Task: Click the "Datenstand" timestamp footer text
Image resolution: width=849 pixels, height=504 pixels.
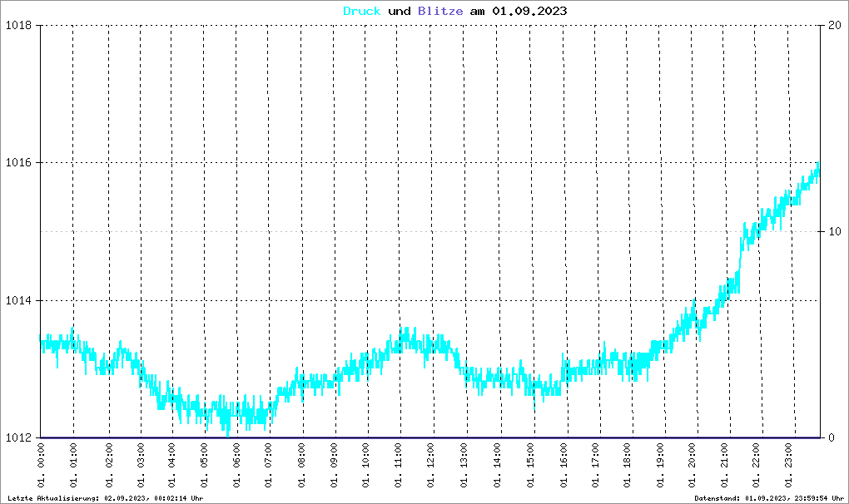Action: click(x=769, y=497)
